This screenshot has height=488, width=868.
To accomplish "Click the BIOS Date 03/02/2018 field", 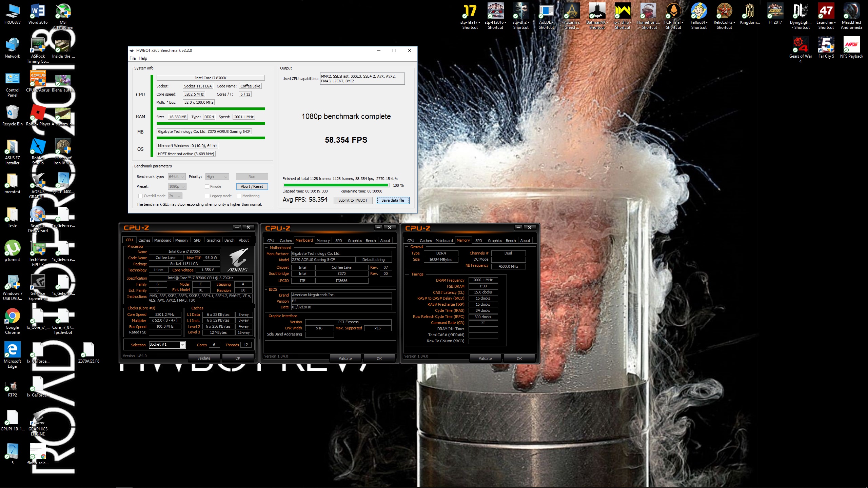I will pyautogui.click(x=341, y=307).
